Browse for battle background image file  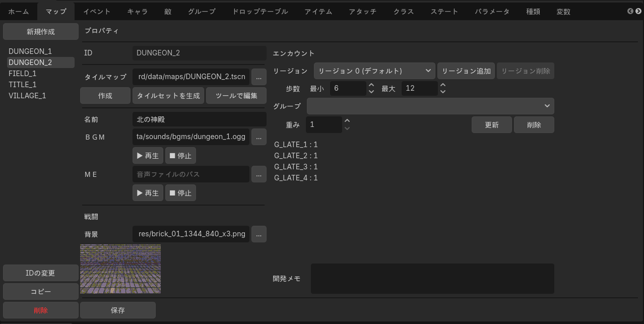pos(259,234)
